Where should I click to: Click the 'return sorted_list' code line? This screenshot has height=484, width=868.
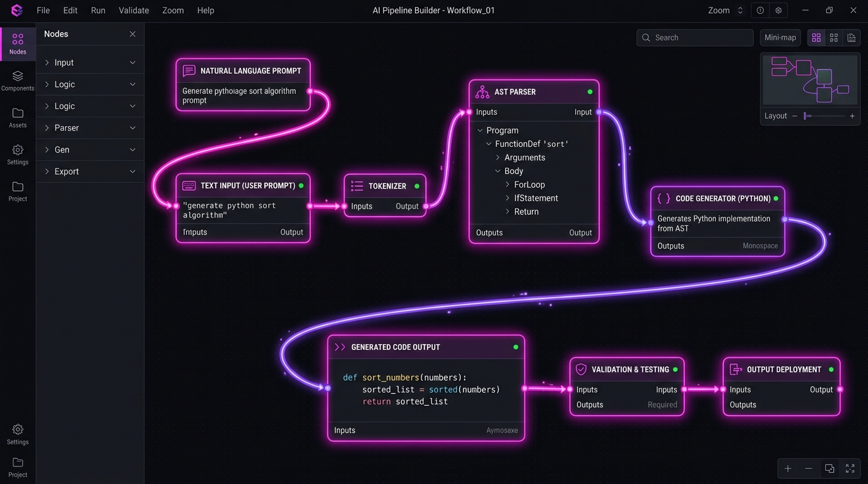pos(405,401)
